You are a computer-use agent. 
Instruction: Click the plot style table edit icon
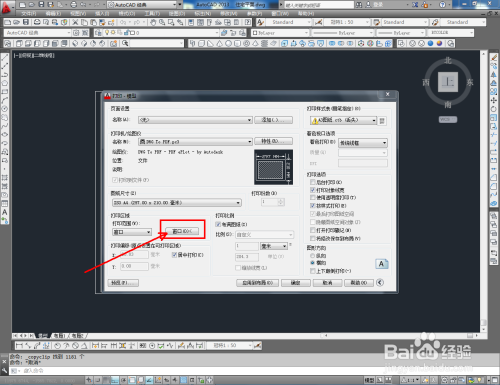pyautogui.click(x=382, y=120)
